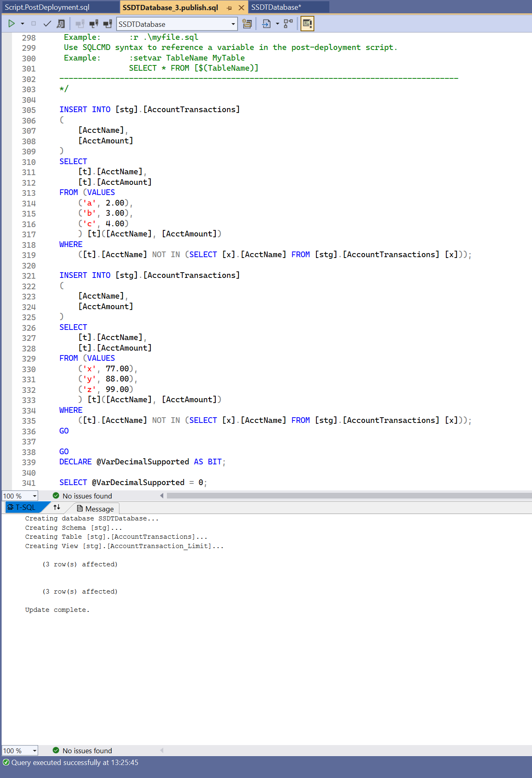The image size is (532, 778).
Task: Toggle the highlighted SQLCMD Mode button
Action: 307,24
